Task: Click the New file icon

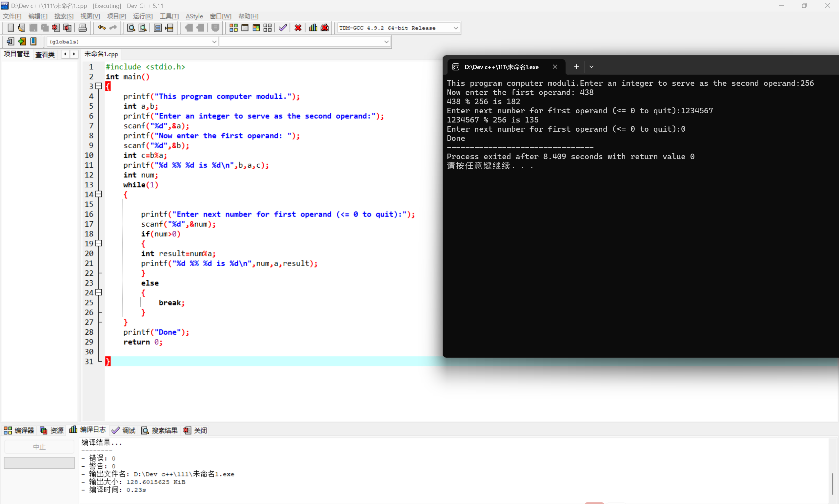Action: [10, 28]
